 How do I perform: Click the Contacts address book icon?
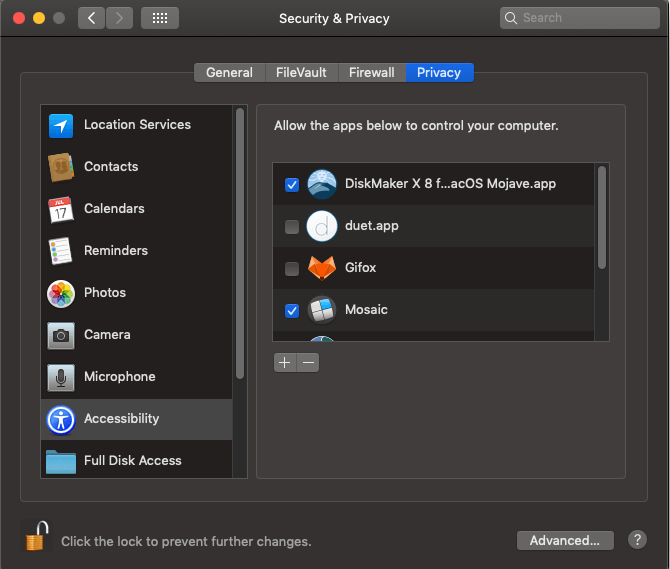[61, 167]
